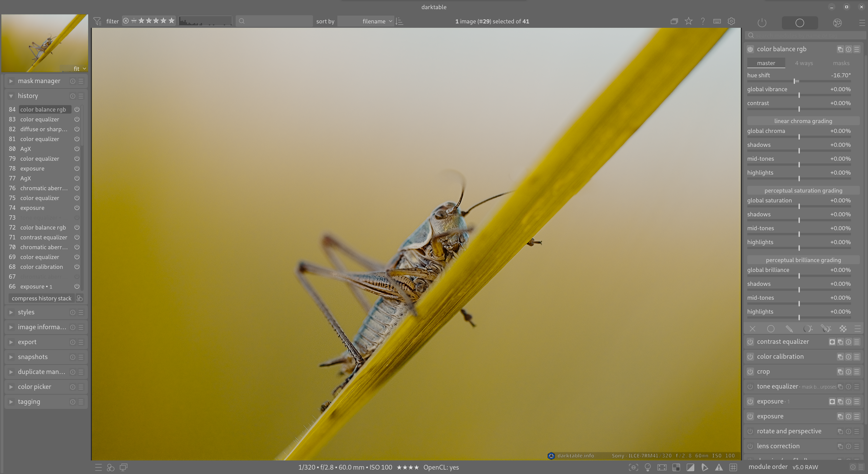Toggle the lens correction module on
Viewport: 868px width, 474px height.
click(x=750, y=446)
